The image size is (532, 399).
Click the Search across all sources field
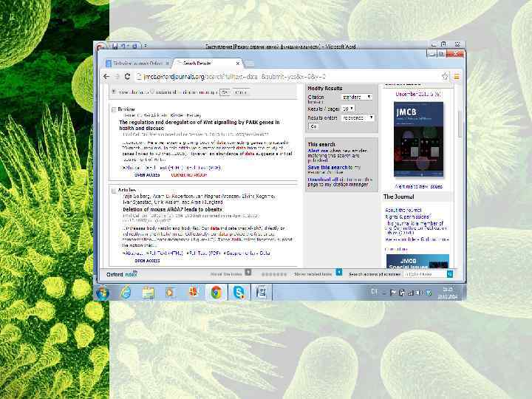click(x=424, y=274)
